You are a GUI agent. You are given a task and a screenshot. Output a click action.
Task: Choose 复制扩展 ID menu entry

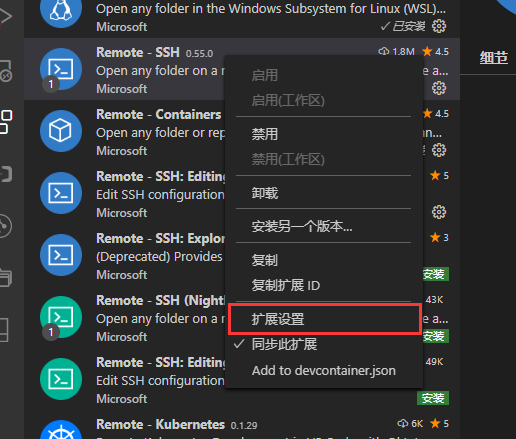(286, 285)
